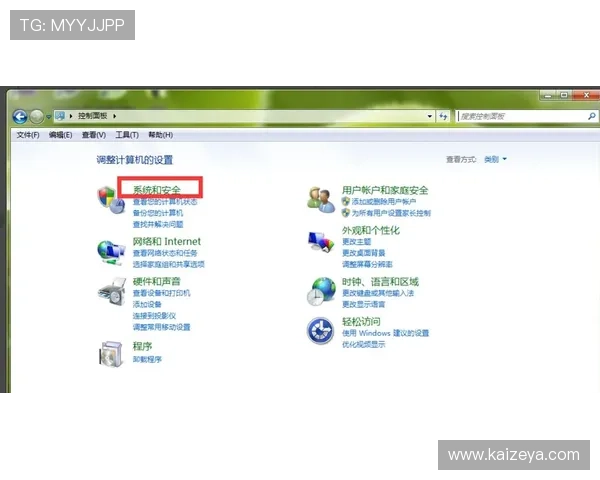Open the 程序 category link
Screen dimensions: 600x480
[x=142, y=346]
